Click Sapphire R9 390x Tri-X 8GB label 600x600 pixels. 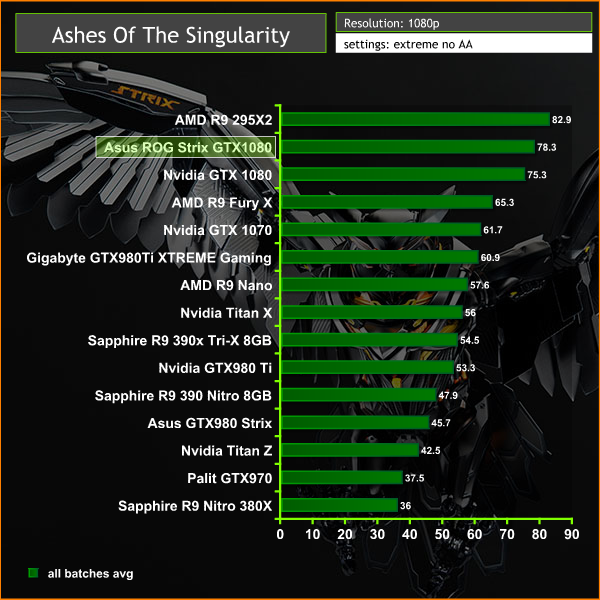(179, 341)
